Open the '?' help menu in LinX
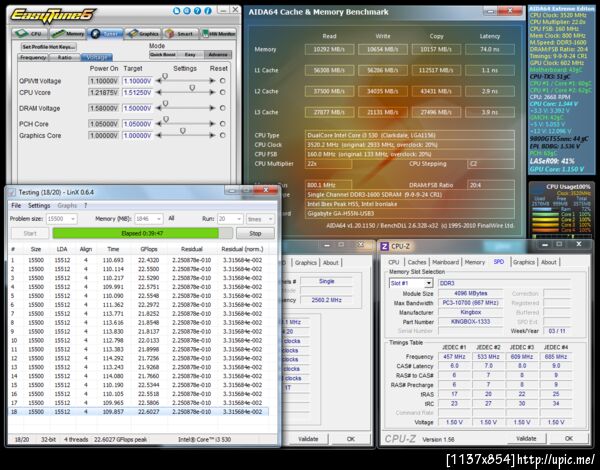600x470 pixels. tap(86, 206)
